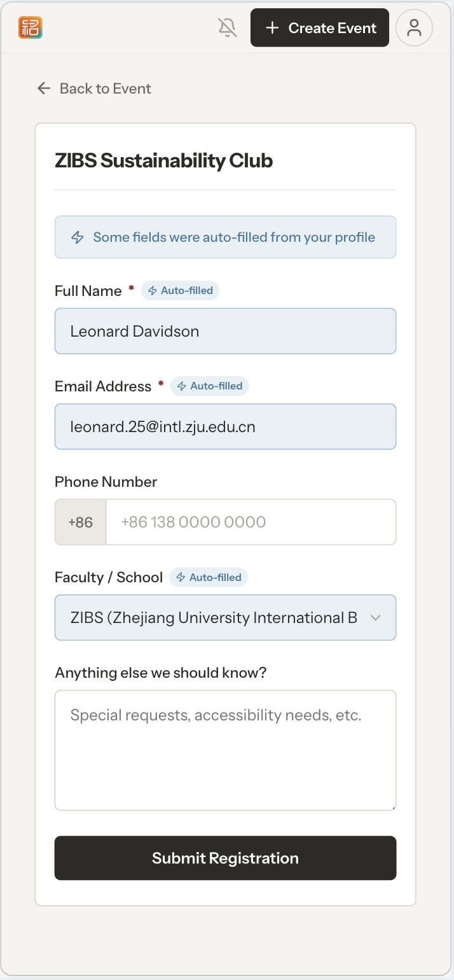Screen dimensions: 454x980
Task: Click the ZIBS Sustainability Club heading
Action: (163, 161)
